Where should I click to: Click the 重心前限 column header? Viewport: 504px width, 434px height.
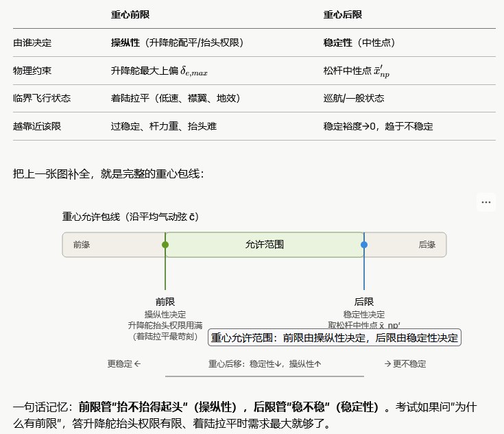point(130,14)
